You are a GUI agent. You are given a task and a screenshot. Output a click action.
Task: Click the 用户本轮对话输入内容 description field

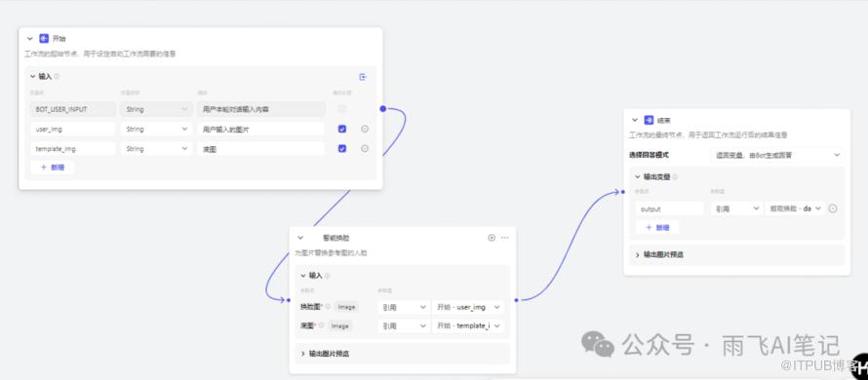(260, 109)
